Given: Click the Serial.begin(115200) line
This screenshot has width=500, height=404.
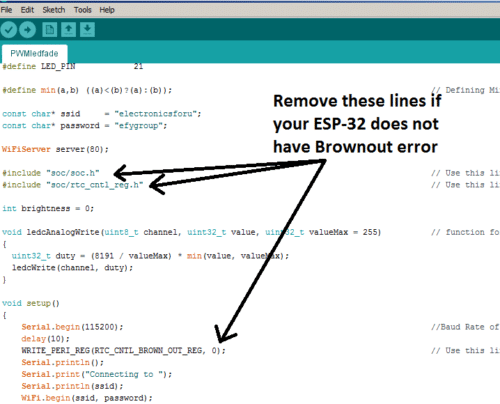Looking at the screenshot, I should [72, 327].
